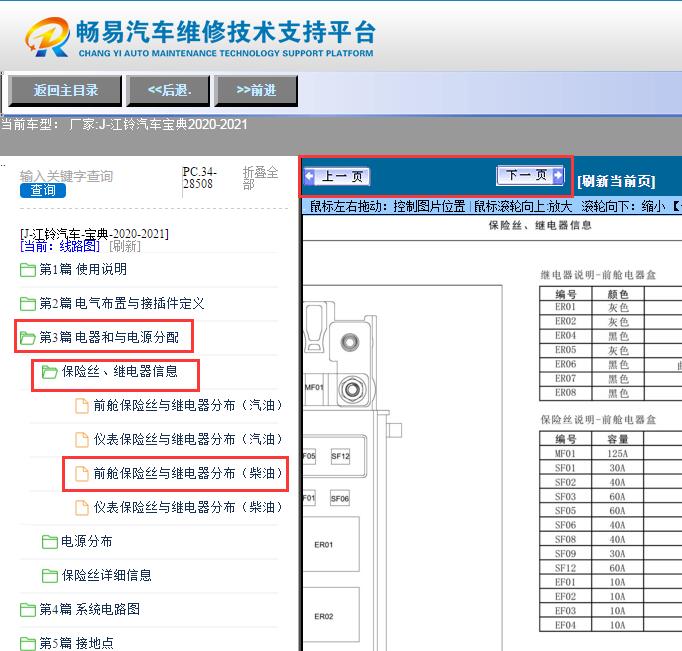Image resolution: width=682 pixels, height=651 pixels.
Task: Click the 返回主目录 button
Action: click(65, 90)
